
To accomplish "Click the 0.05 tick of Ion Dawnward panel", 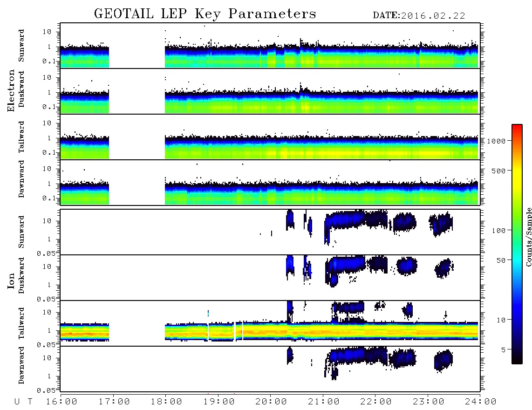I will pyautogui.click(x=46, y=390).
